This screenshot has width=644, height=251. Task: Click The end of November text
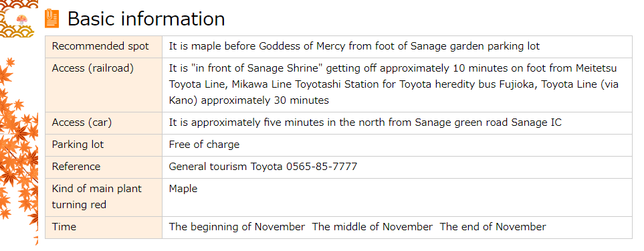pos(494,227)
